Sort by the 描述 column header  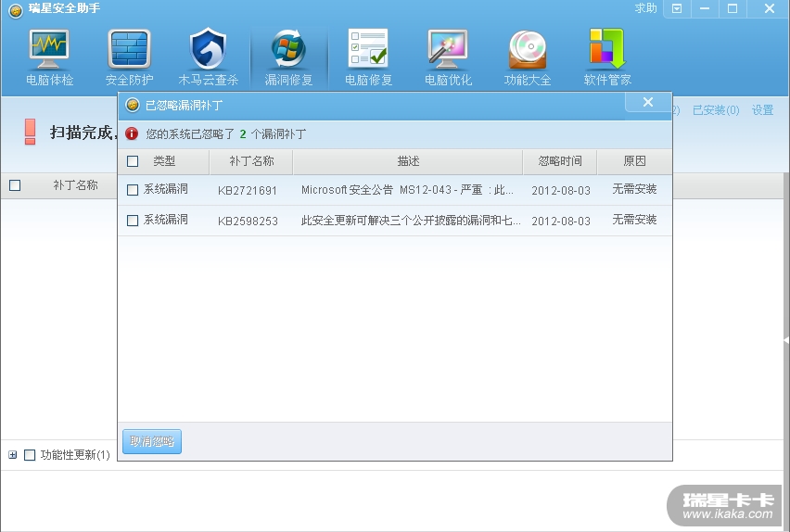[x=408, y=161]
